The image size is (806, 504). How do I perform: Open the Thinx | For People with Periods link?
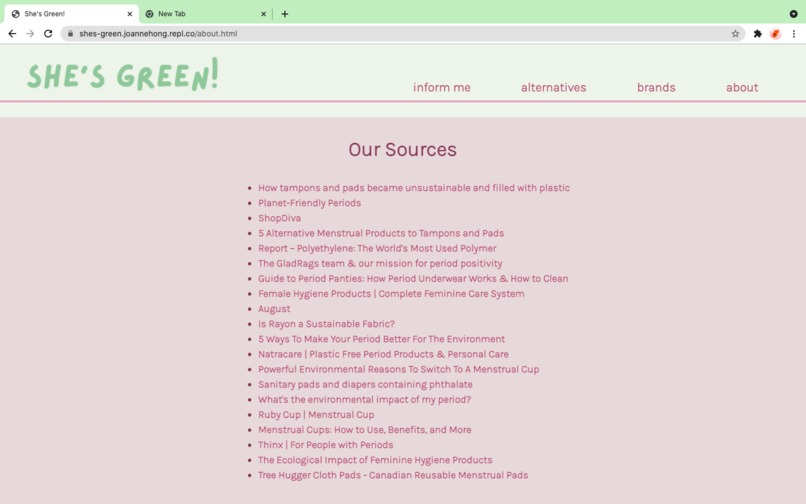tap(325, 445)
